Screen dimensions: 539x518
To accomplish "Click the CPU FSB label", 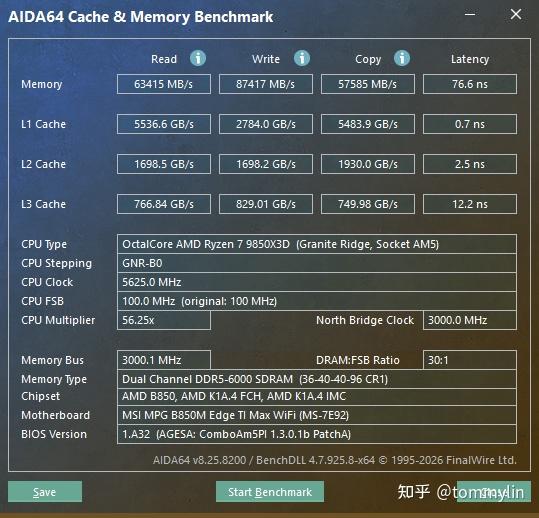I will tap(42, 301).
